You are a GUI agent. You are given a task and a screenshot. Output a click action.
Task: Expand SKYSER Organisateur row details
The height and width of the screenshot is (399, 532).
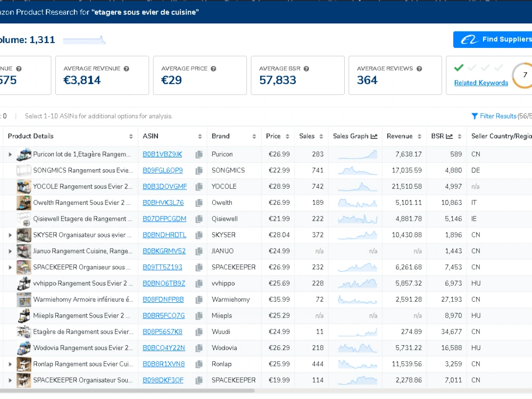10,235
